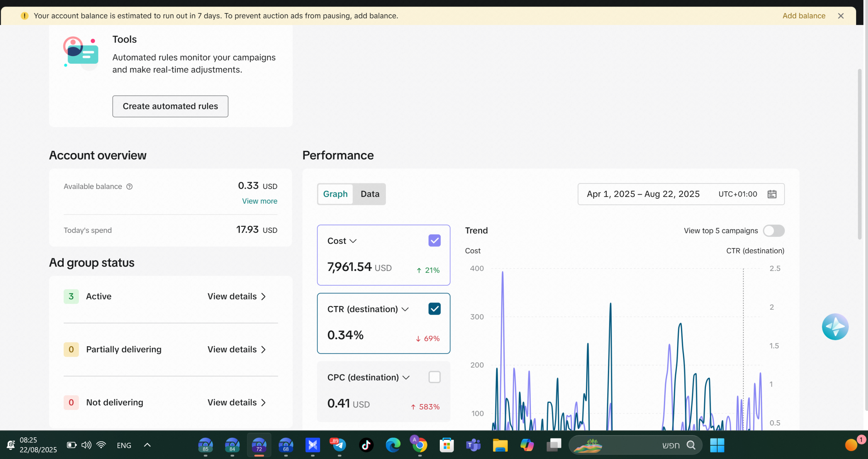Click the battery status icon
This screenshot has width=868, height=459.
(x=72, y=445)
